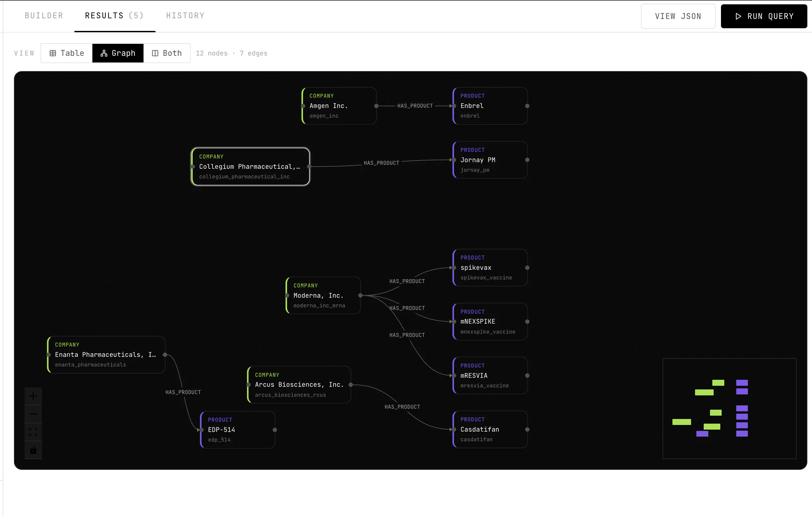Go to the History tab
This screenshot has width=812, height=517.
click(x=185, y=16)
